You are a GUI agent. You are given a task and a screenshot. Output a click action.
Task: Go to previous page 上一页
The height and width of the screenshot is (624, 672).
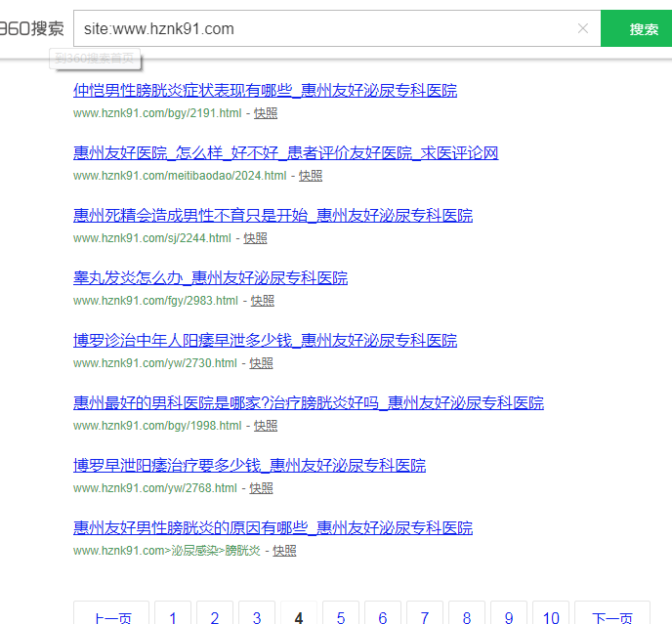[111, 613]
